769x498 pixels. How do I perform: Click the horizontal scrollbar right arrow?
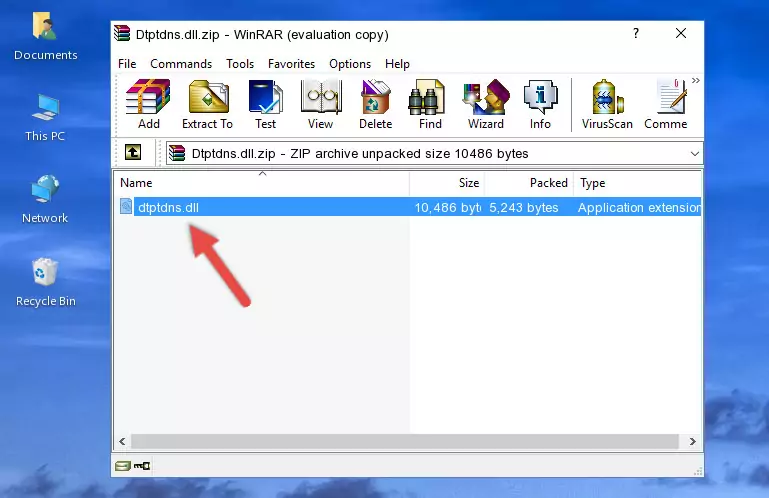click(x=692, y=441)
